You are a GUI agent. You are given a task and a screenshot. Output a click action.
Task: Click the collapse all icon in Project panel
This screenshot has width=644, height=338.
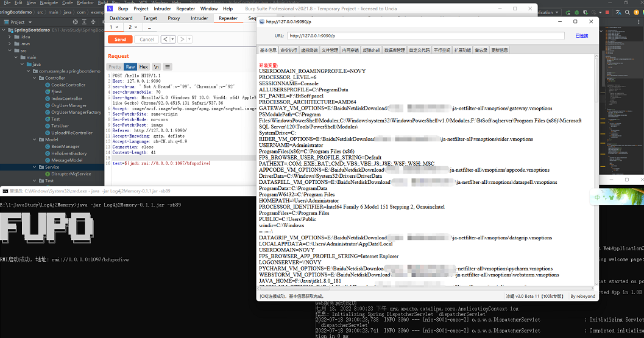click(93, 22)
